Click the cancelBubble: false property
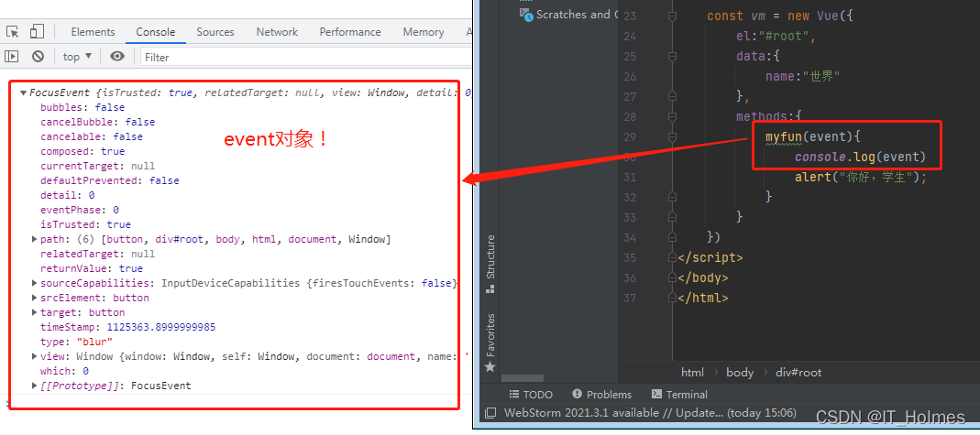 pos(97,122)
